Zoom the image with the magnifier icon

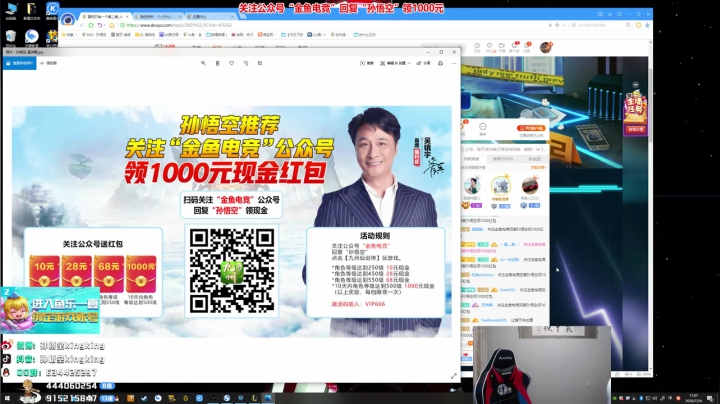[x=203, y=63]
